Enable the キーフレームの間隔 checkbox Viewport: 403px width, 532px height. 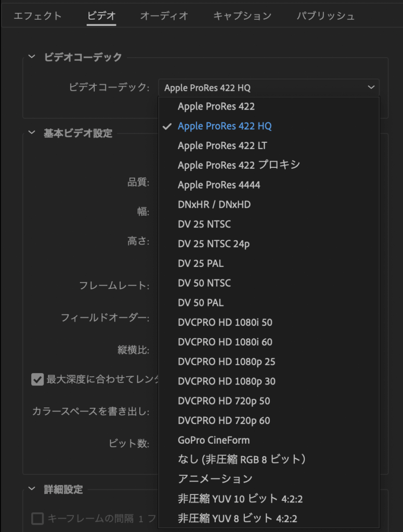[37, 518]
